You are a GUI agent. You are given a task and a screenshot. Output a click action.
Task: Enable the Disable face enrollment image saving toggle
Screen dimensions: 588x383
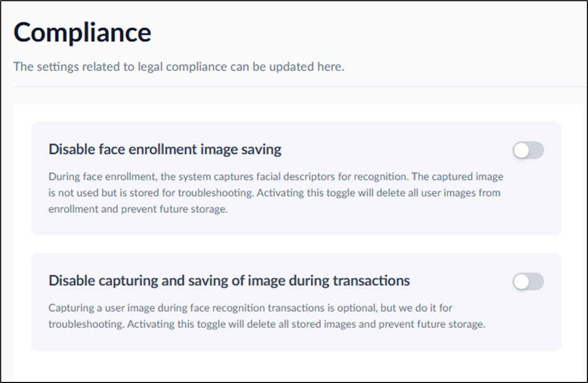(x=528, y=150)
